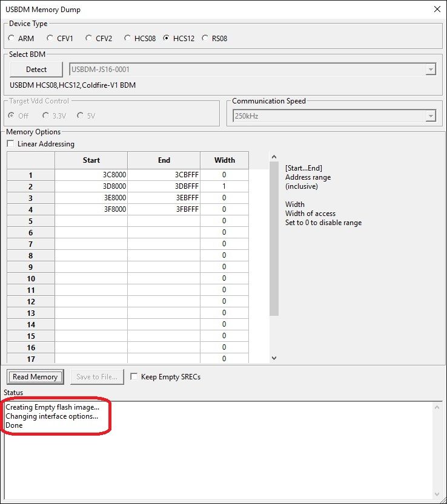Image resolution: width=447 pixels, height=504 pixels.
Task: Click the Save to File button
Action: pyautogui.click(x=97, y=377)
